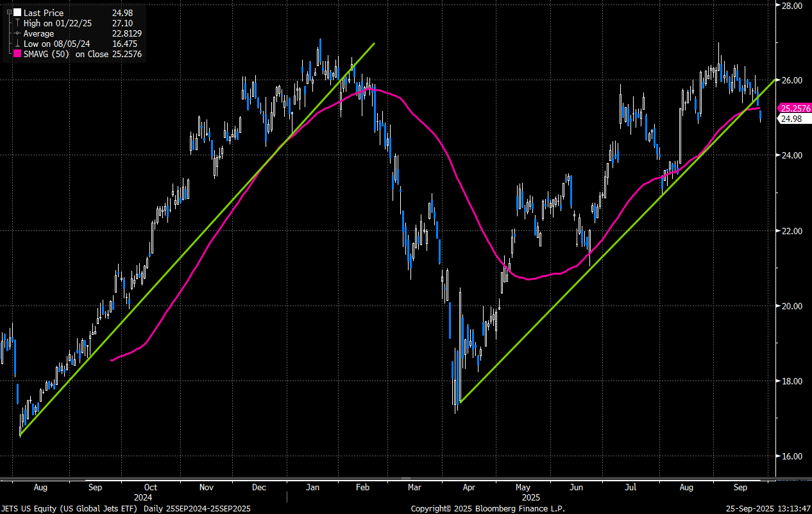
Task: Click the May month label on time axis
Action: 523,488
